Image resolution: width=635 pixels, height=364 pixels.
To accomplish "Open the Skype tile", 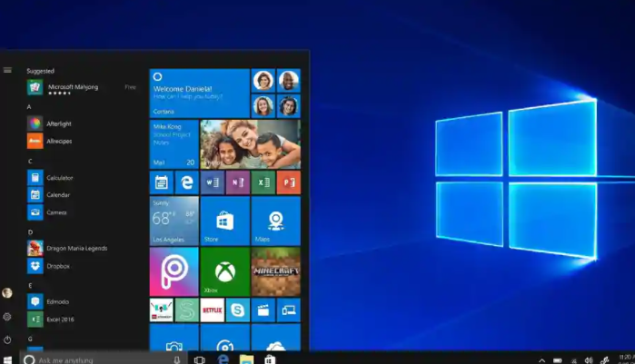I will pyautogui.click(x=237, y=310).
